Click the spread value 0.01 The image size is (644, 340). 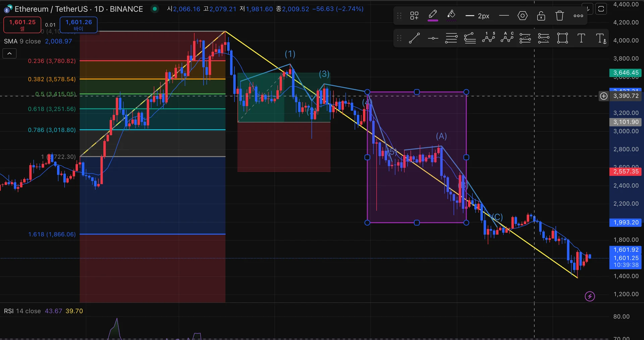(50, 25)
